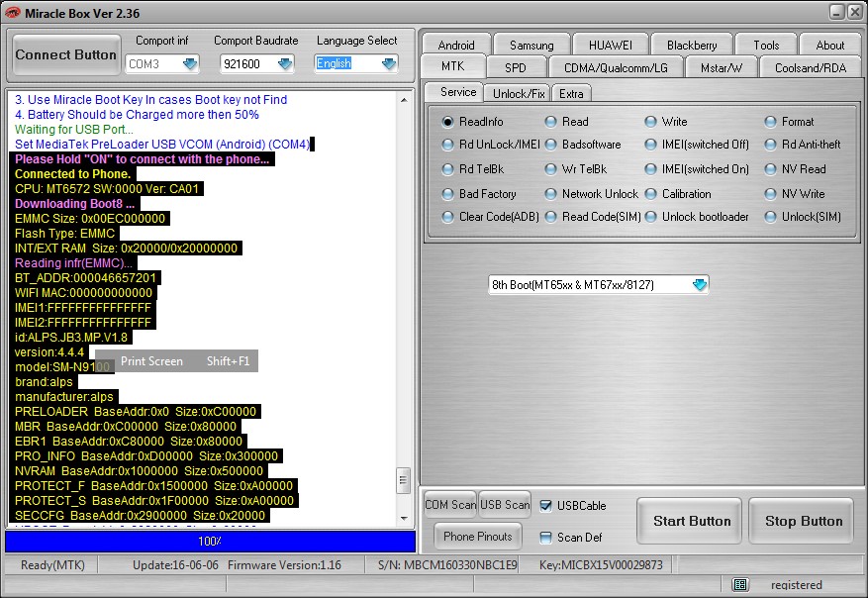
Task: Click the log line version:4.4.4
Action: [49, 352]
